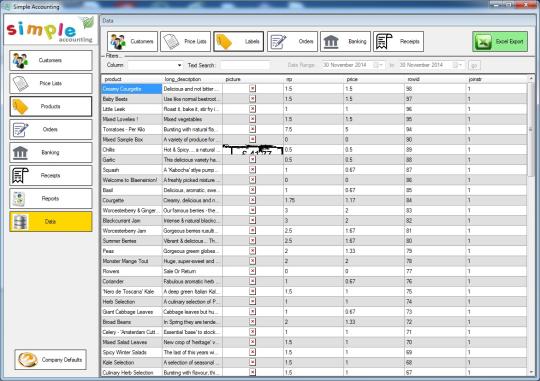The height and width of the screenshot is (381, 540).
Task: Click the picture placeholder in Squash row
Action: [x=252, y=170]
